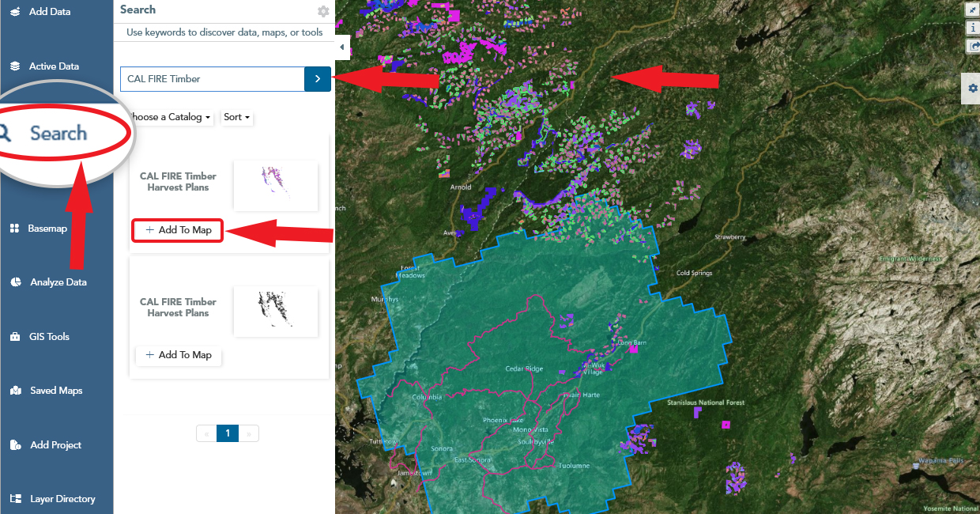Click Stanislaus National Forest map label
980x514 pixels.
coord(706,403)
